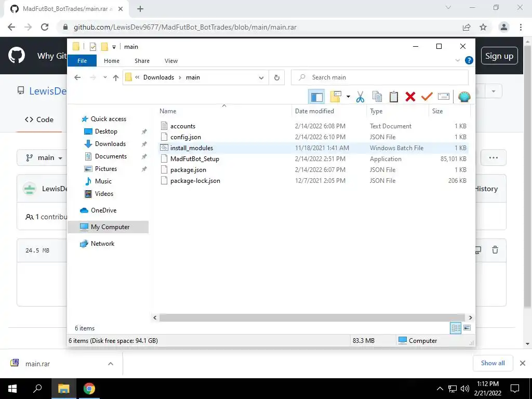Open Chrome from the taskbar
Viewport: 532px width, 399px height.
point(89,389)
